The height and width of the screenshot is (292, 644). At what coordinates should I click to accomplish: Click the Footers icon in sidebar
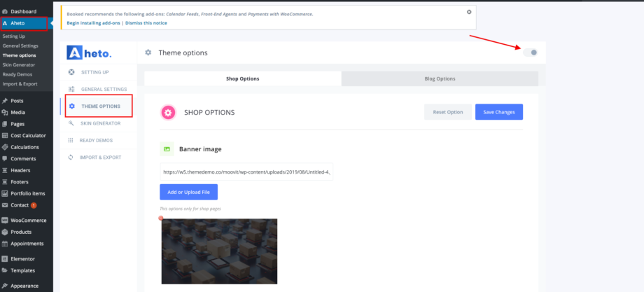(5, 182)
